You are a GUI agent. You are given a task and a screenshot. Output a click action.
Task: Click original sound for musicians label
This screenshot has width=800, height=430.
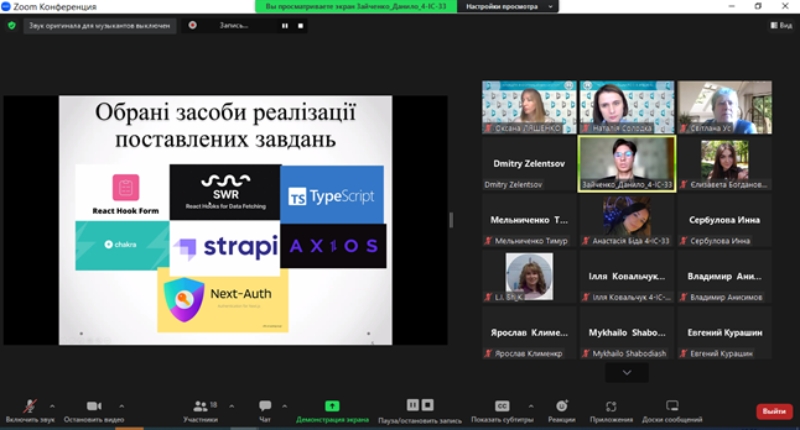(x=99, y=26)
